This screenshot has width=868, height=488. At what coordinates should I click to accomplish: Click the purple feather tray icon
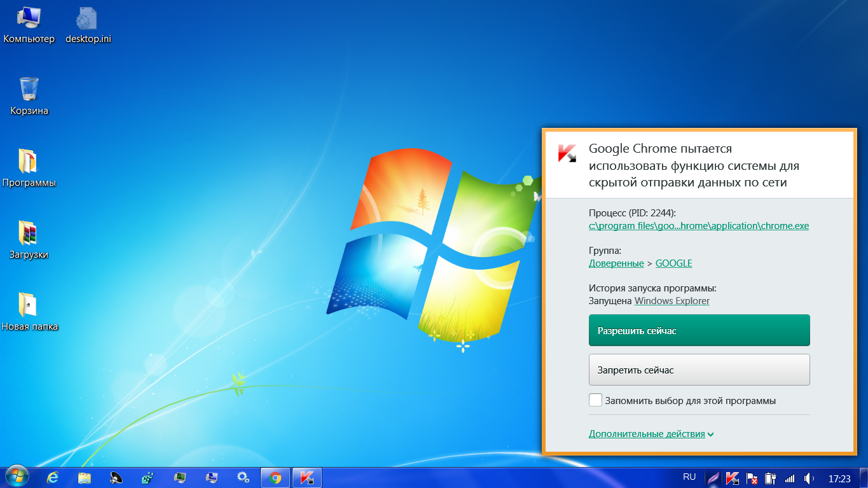coord(714,478)
